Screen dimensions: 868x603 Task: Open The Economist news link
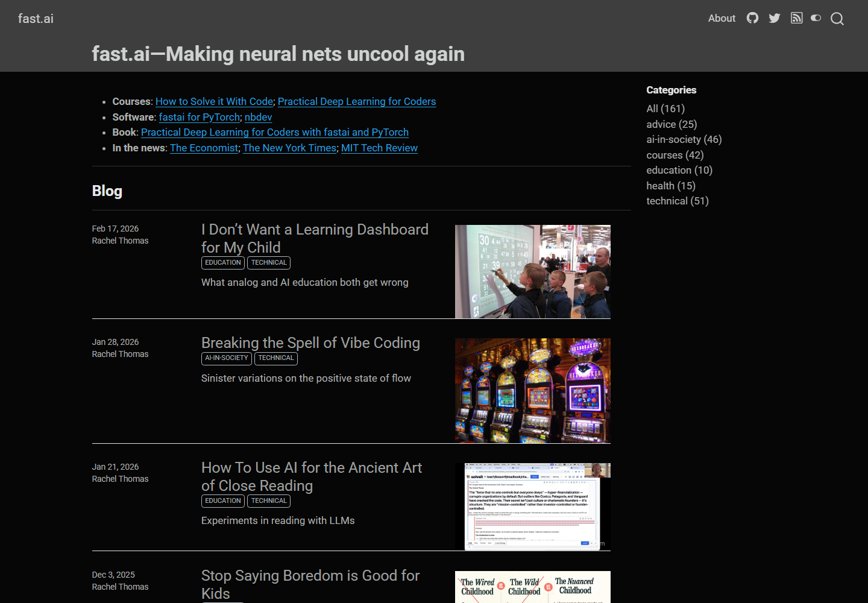204,148
